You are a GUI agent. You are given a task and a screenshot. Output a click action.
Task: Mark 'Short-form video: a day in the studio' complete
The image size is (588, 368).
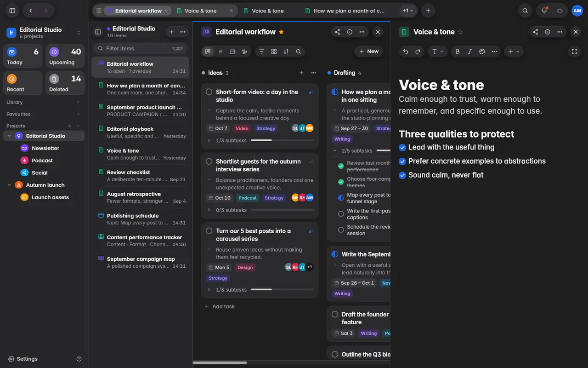pos(209,92)
